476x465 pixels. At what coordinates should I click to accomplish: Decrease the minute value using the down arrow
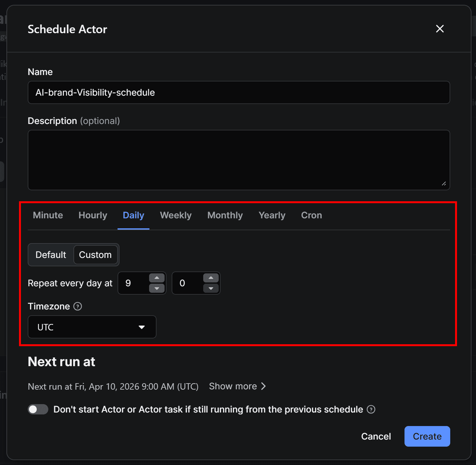pos(211,289)
